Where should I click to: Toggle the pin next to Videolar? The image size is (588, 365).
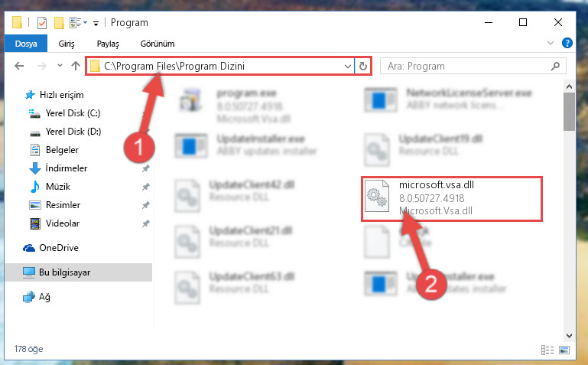(x=145, y=223)
